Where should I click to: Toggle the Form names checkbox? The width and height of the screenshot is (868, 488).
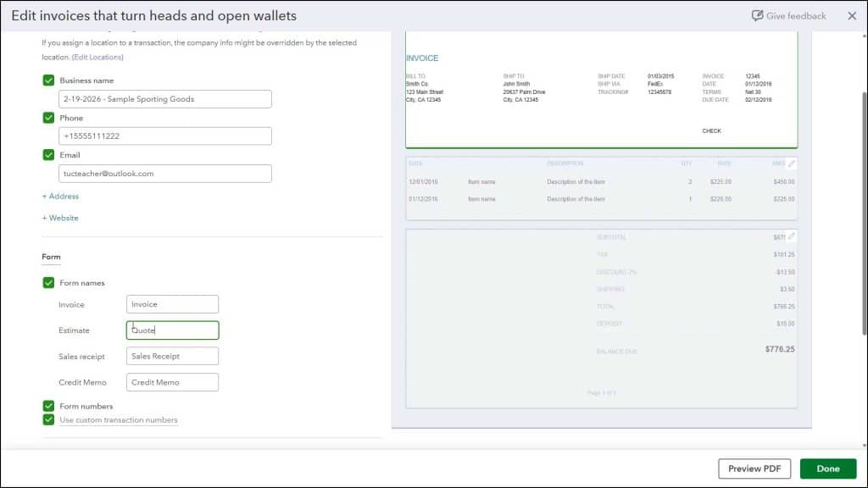pos(48,282)
